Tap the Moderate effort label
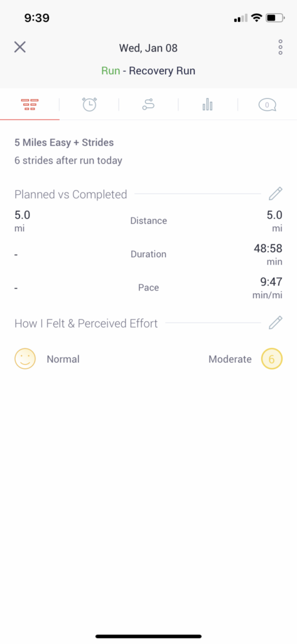 point(230,359)
